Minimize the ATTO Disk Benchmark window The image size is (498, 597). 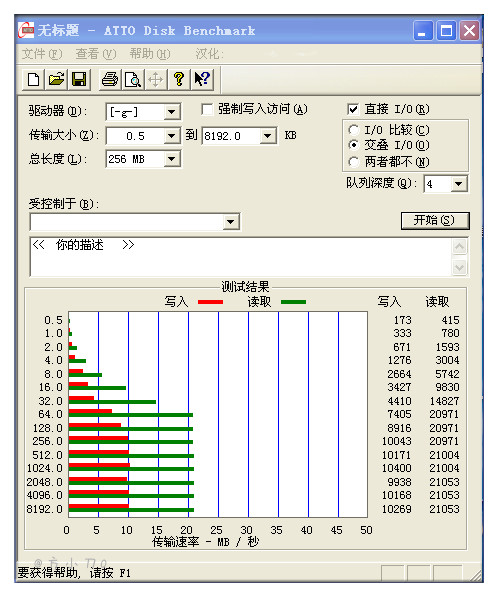423,31
